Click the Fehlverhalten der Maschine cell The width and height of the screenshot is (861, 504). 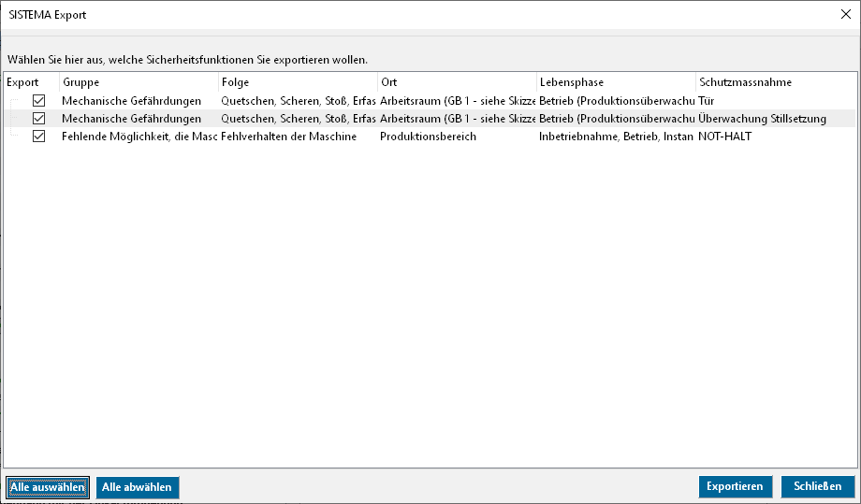click(288, 137)
